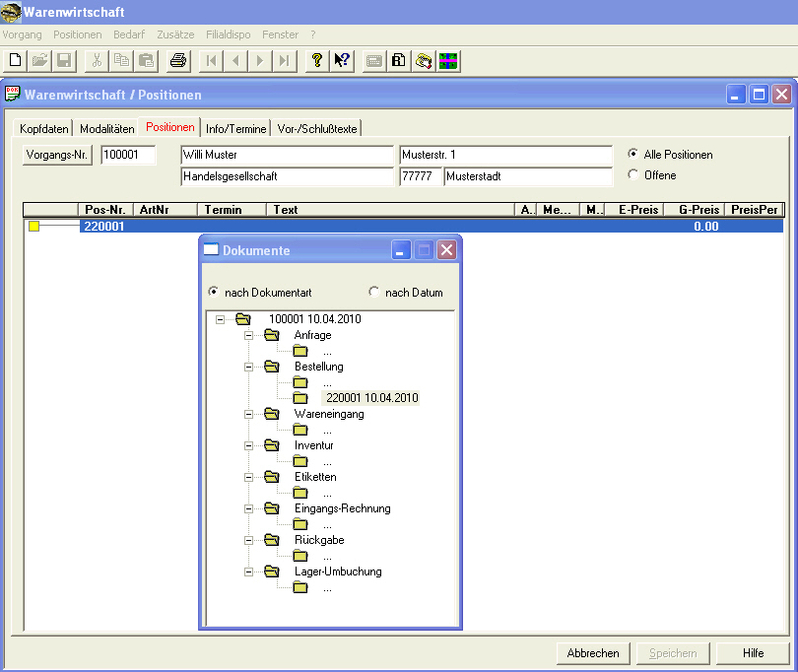The width and height of the screenshot is (798, 672).
Task: Click the Etiketten folder icon
Action: point(272,477)
